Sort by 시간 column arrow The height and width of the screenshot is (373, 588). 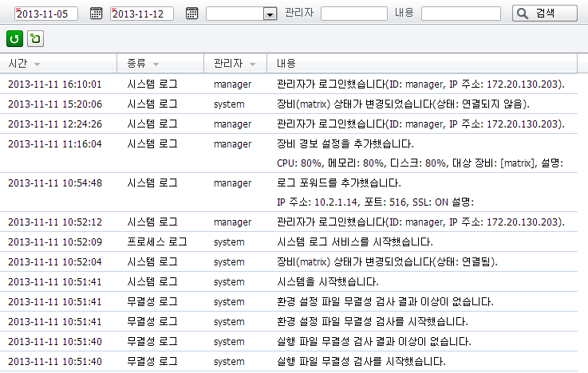[37, 64]
